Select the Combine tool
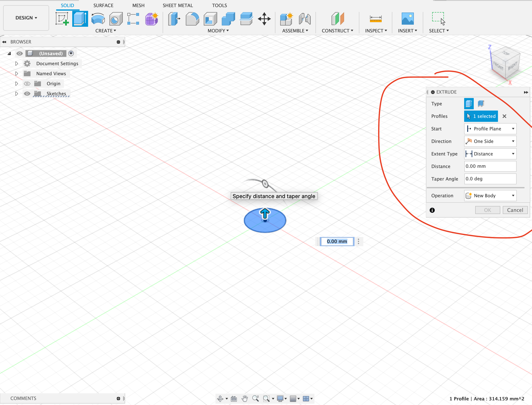The height and width of the screenshot is (405, 532). click(228, 19)
